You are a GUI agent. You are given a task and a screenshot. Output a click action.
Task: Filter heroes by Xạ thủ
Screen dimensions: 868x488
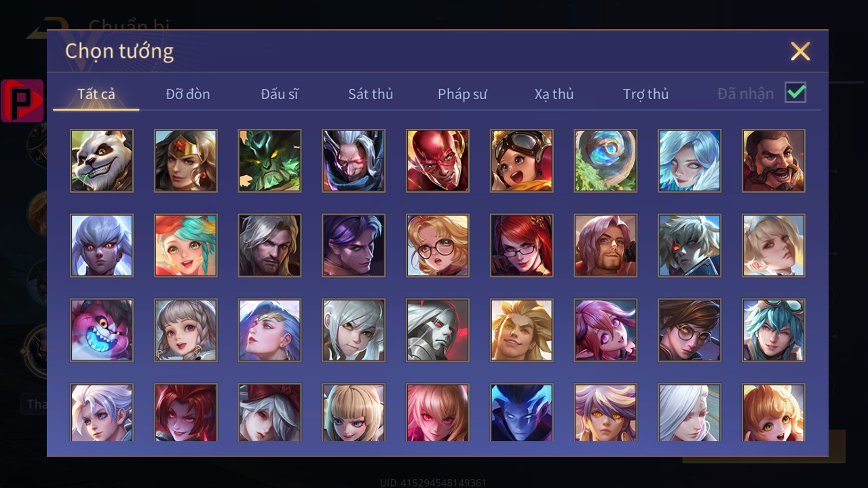click(x=554, y=94)
